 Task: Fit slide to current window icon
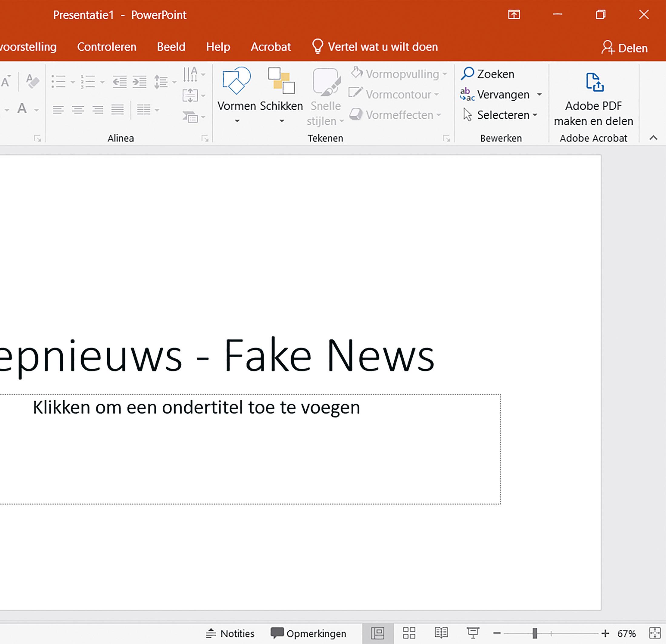tap(655, 633)
